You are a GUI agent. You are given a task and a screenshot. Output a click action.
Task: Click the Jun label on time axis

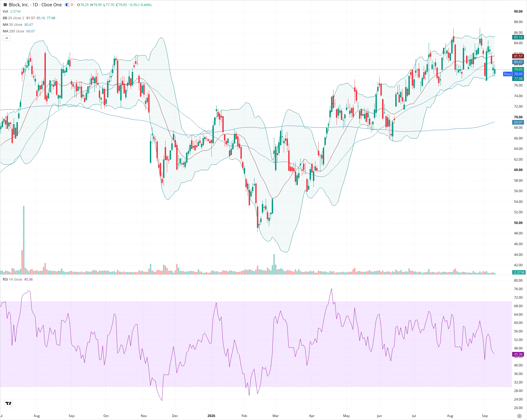(379, 416)
